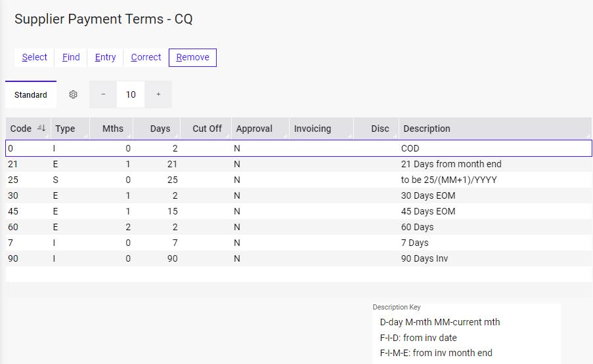Open the Find menu option
Image resolution: width=593 pixels, height=364 pixels.
pos(71,57)
